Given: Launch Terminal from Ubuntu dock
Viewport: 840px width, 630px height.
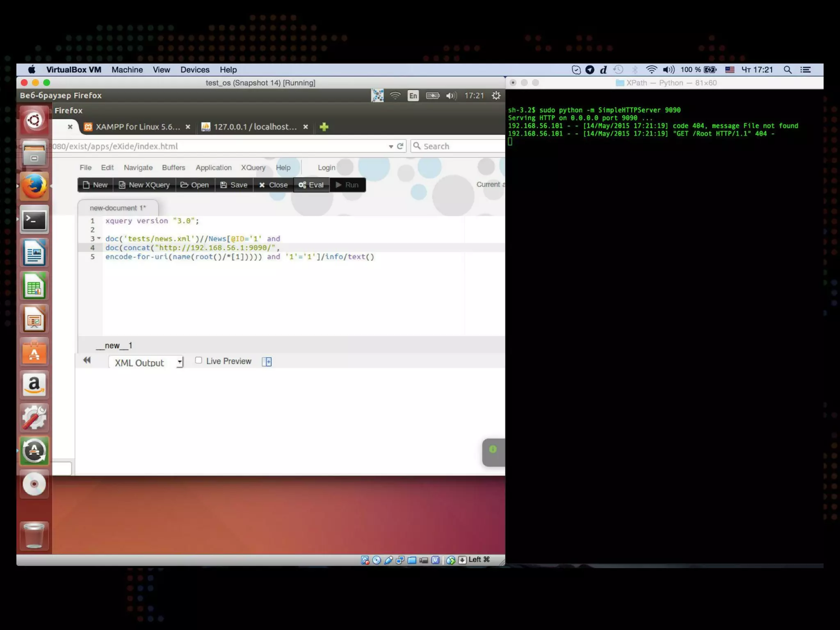Looking at the screenshot, I should (34, 220).
